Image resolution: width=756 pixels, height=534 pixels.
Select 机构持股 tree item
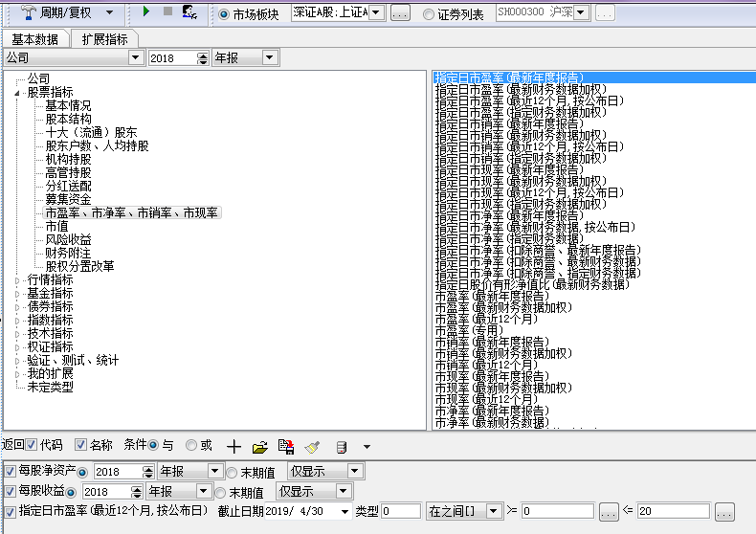68,160
